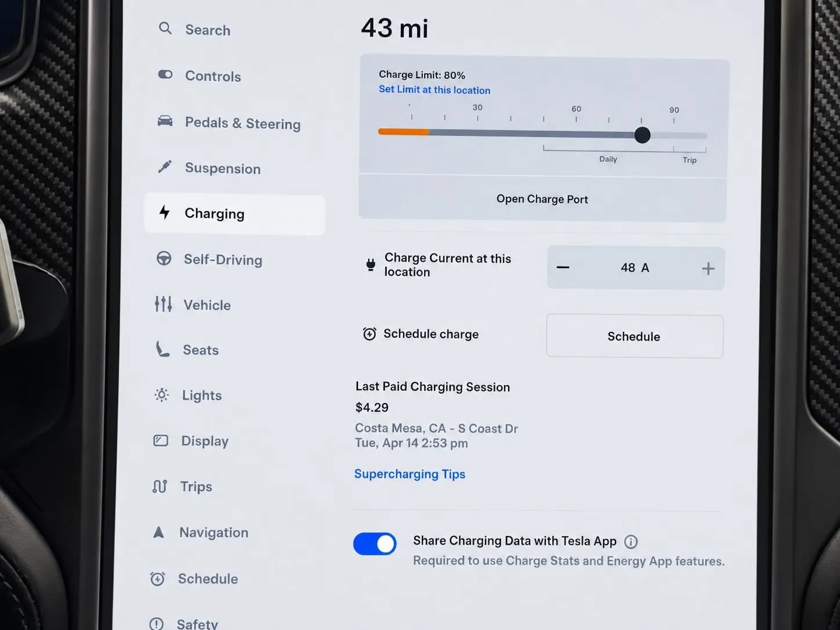840x630 pixels.
Task: Open the Supercharging Tips link
Action: (410, 474)
